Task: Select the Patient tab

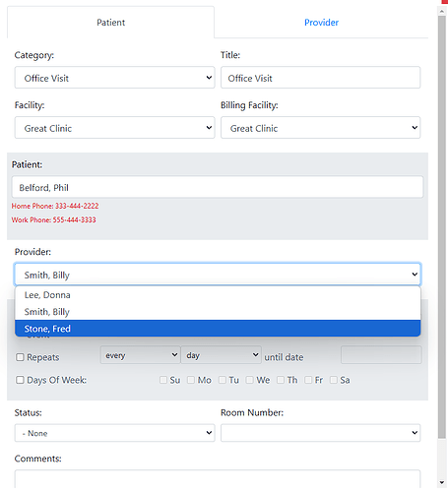Action: (110, 23)
